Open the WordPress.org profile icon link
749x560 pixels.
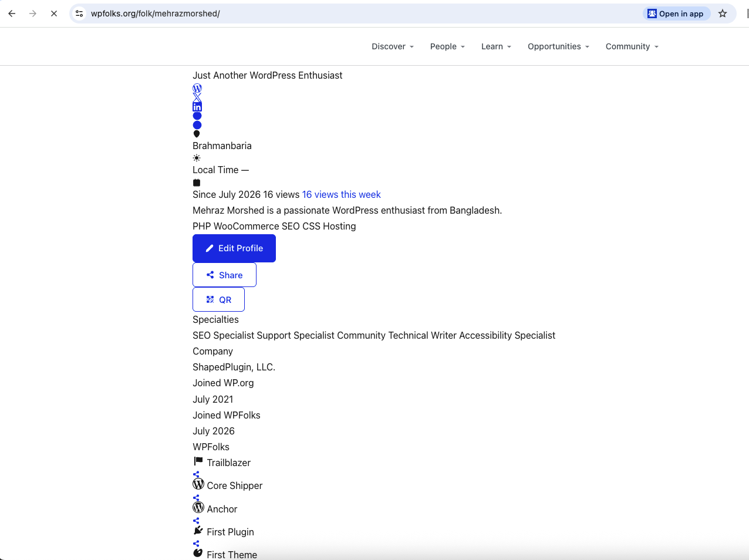coord(197,89)
